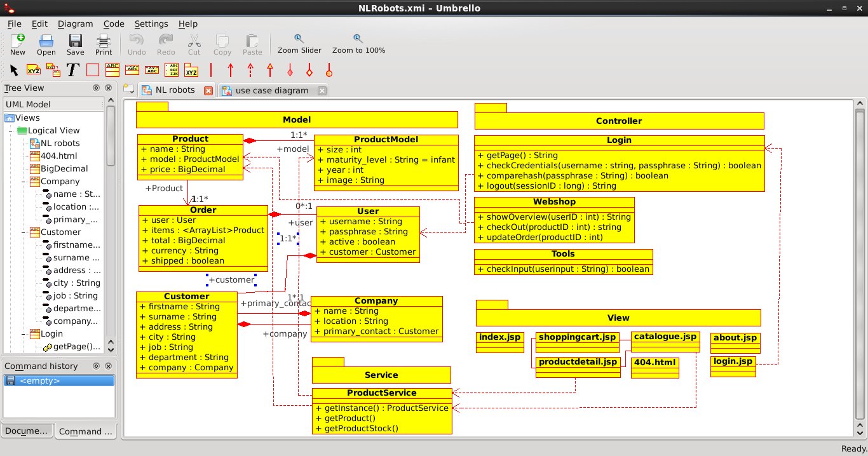Click the Zoom to 100% button
The height and width of the screenshot is (456, 868).
coord(358,44)
